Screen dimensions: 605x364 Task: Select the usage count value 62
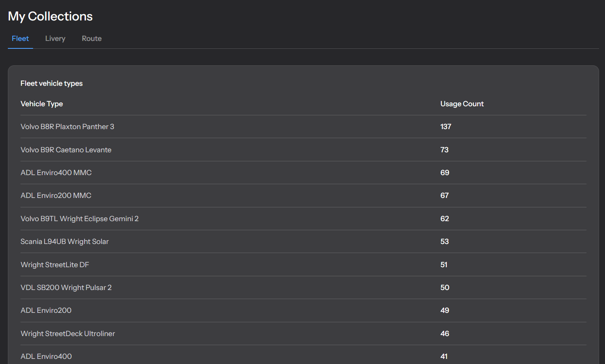pos(444,219)
